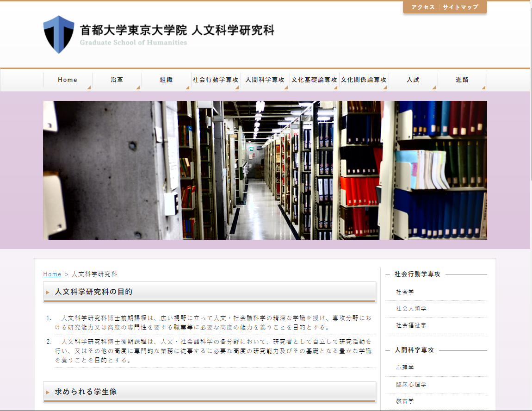Open the 社会行動学専攻 navigation menu item
This screenshot has height=411, width=532.
click(216, 80)
